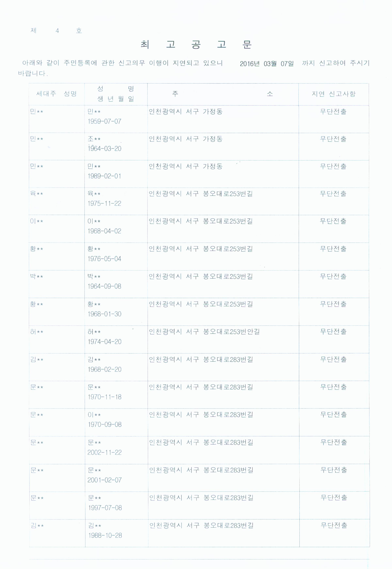Select birthdate 1959-07-07 in first row
The width and height of the screenshot is (392, 569).
tap(104, 121)
